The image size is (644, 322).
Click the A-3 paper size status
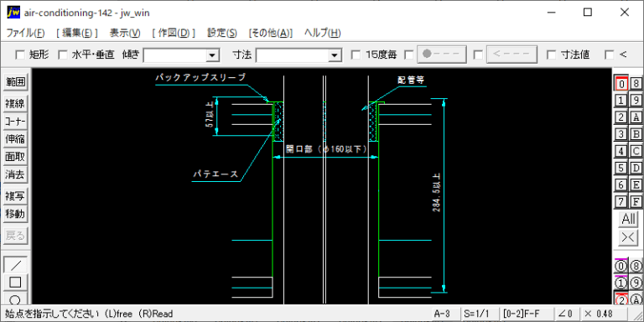(445, 314)
